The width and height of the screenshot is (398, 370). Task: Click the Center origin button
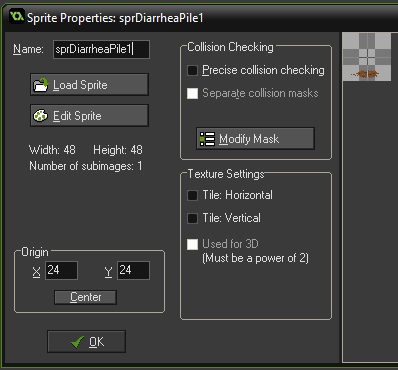(x=85, y=297)
